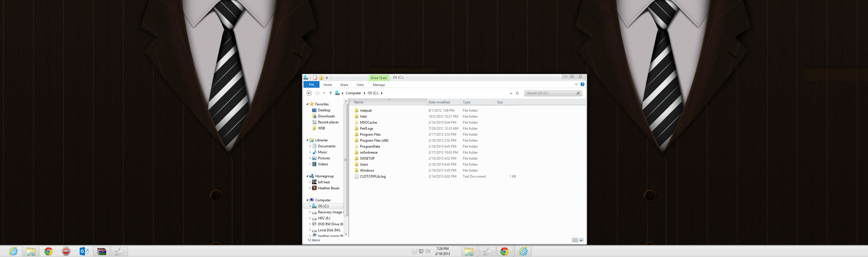Select the DVD RW Drive in the tree
868x257 pixels.
[330, 224]
